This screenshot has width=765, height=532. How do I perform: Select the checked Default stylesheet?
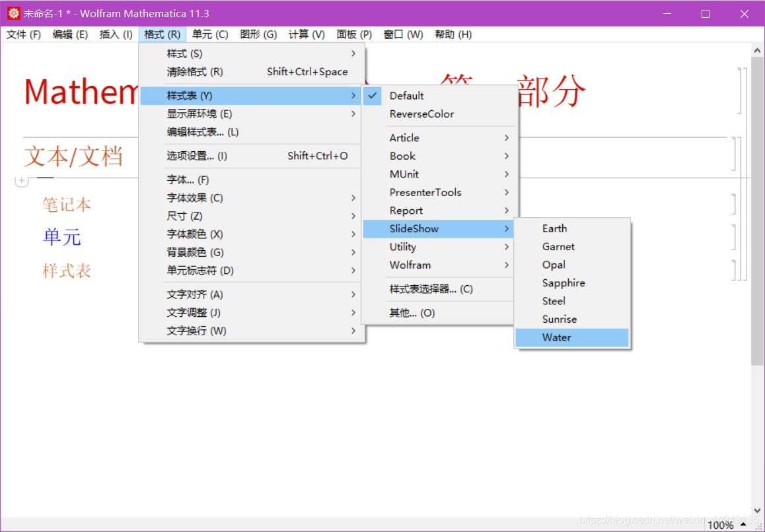(439, 96)
